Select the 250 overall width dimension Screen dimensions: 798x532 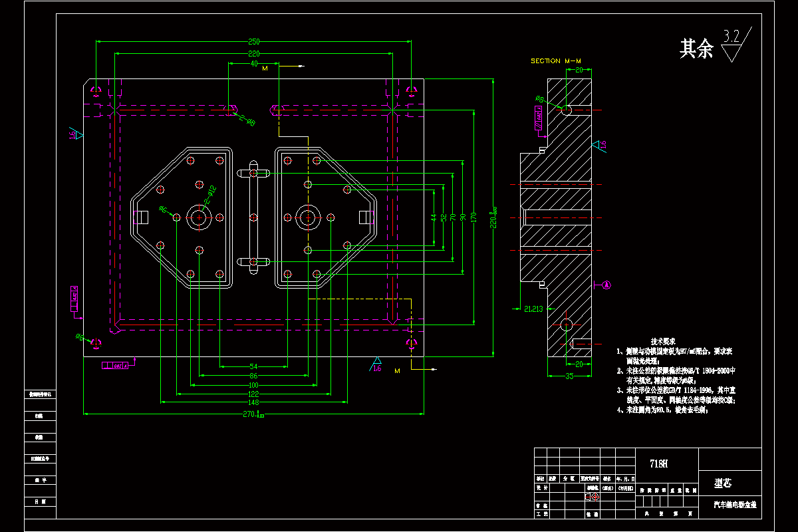pyautogui.click(x=254, y=41)
